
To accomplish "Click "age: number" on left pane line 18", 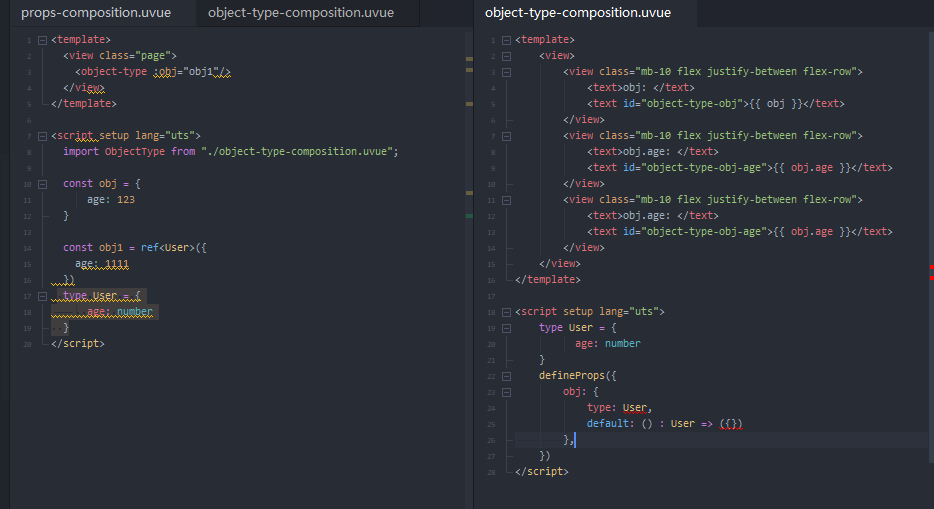I will 120,311.
